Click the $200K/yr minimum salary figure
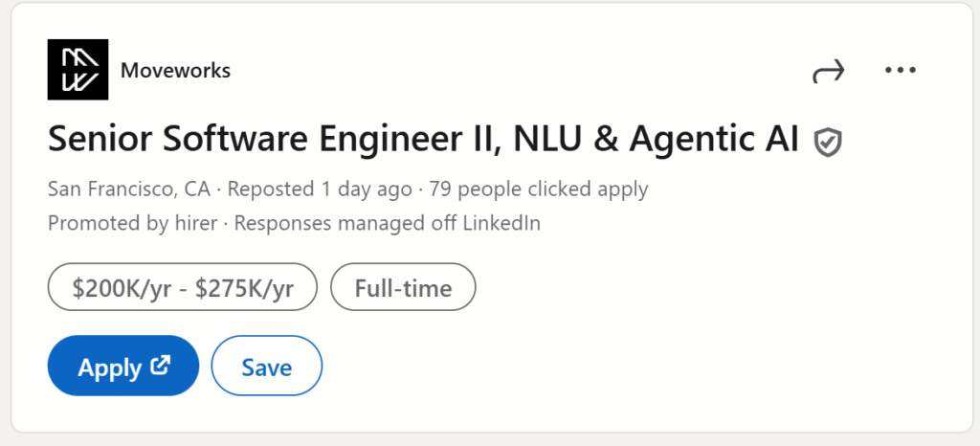 point(122,287)
